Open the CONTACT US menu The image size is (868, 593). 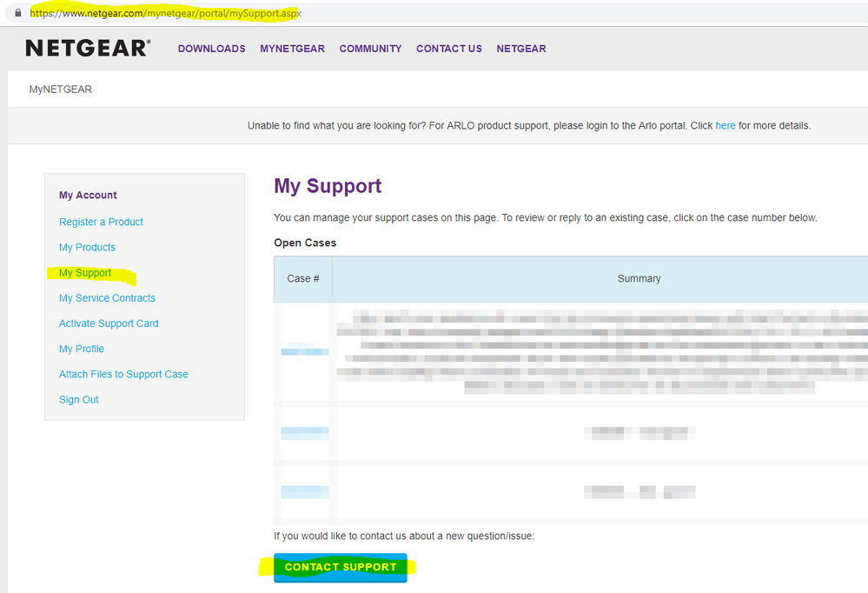(x=449, y=49)
